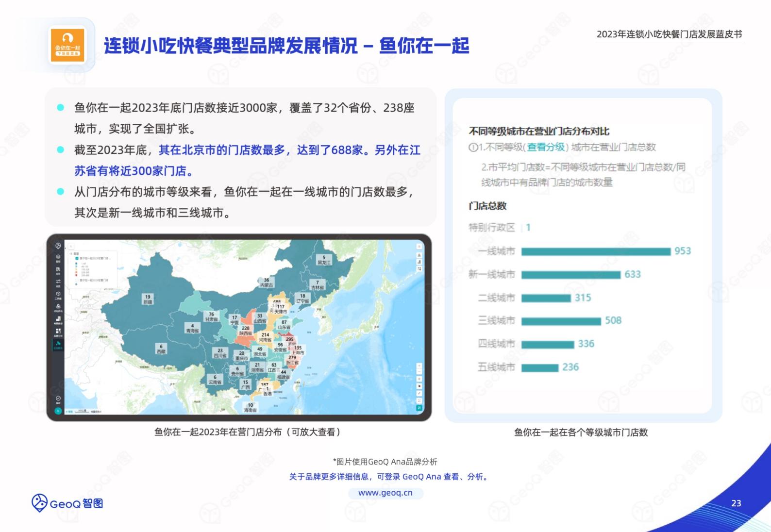Click the info circle icon beside note 1
Image resolution: width=771 pixels, height=532 pixels.
pyautogui.click(x=473, y=147)
